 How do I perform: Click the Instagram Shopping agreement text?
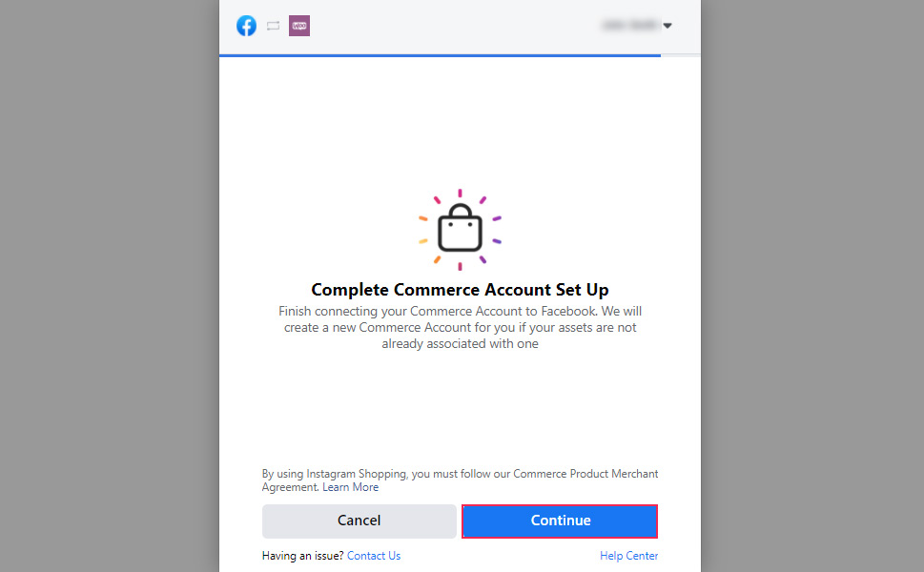[461, 480]
